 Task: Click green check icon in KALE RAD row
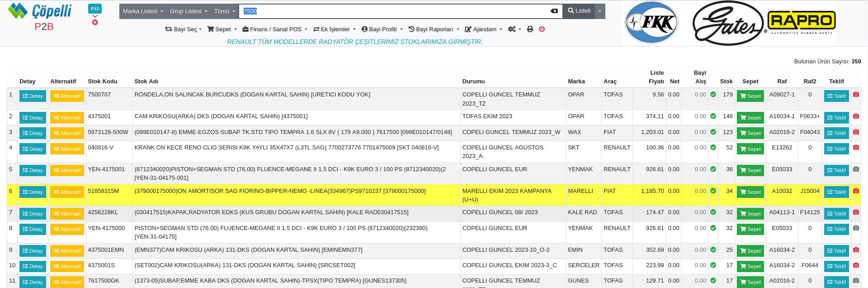[713, 212]
